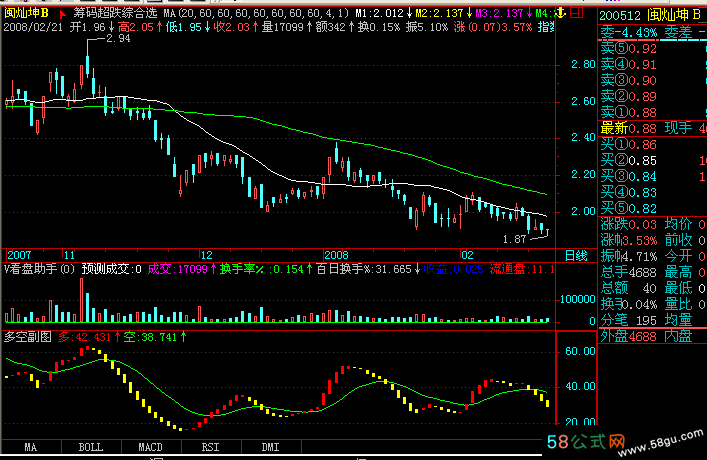707x460 pixels.
Task: Click the V看盘助手 volume panel label
Action: point(38,269)
